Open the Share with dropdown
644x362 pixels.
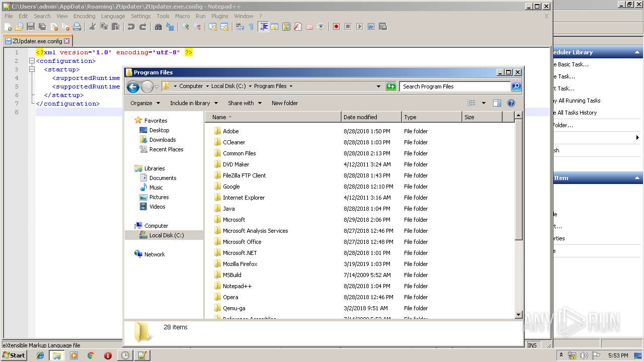245,103
